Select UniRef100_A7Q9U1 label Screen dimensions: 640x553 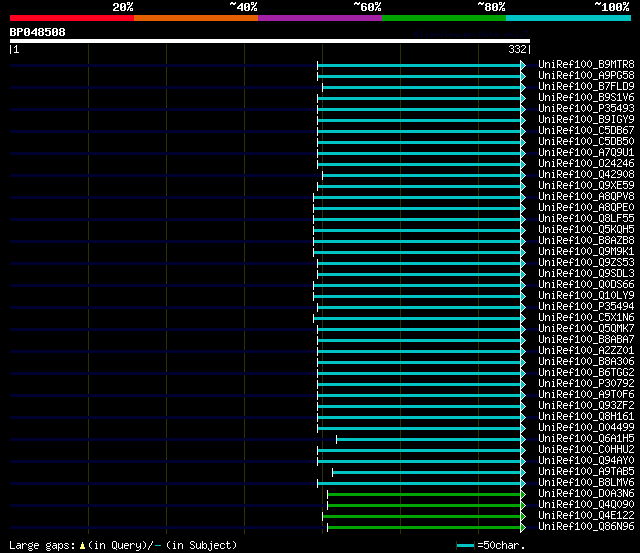pos(586,153)
